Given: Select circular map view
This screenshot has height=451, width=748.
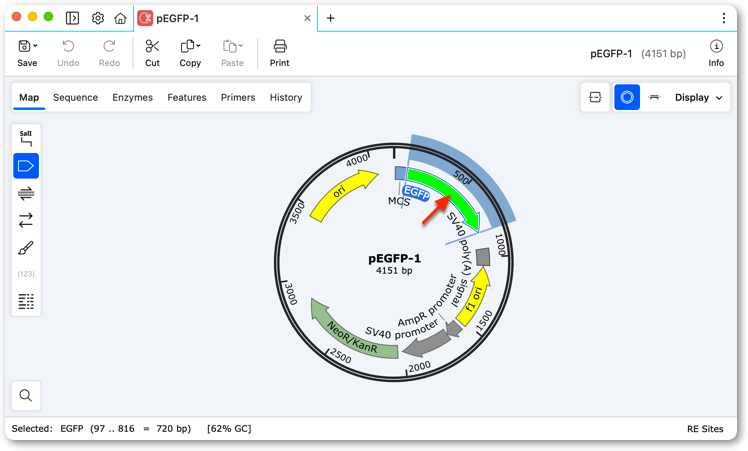Looking at the screenshot, I should pos(627,97).
